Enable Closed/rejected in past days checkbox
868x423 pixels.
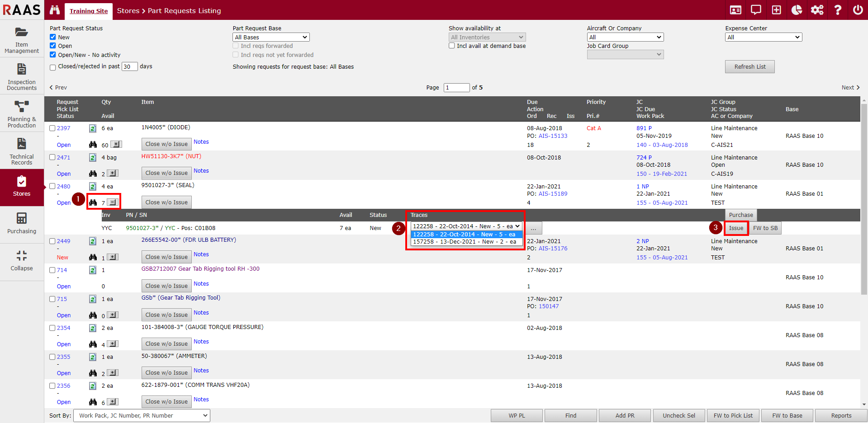pos(53,67)
